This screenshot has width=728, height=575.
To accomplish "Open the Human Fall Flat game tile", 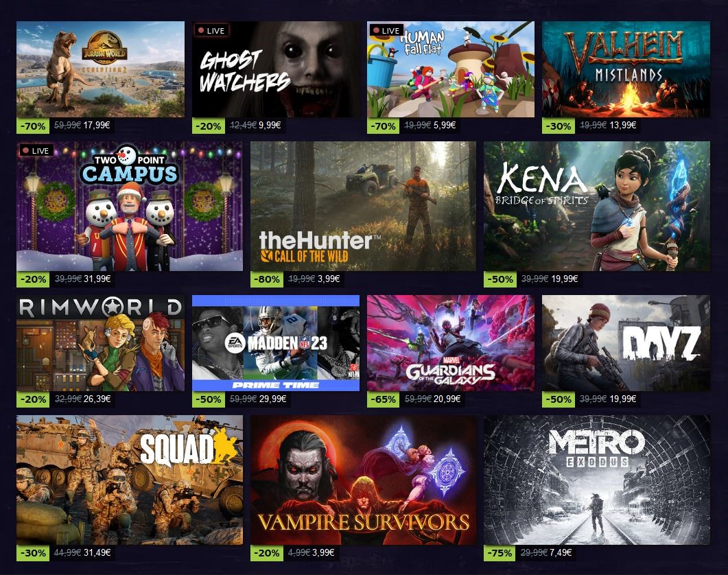I will [450, 69].
